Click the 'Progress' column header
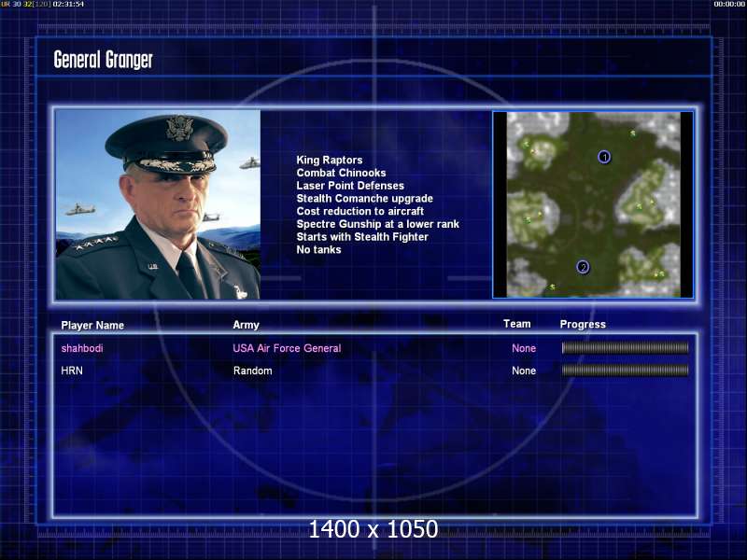The height and width of the screenshot is (560, 747). [x=583, y=324]
